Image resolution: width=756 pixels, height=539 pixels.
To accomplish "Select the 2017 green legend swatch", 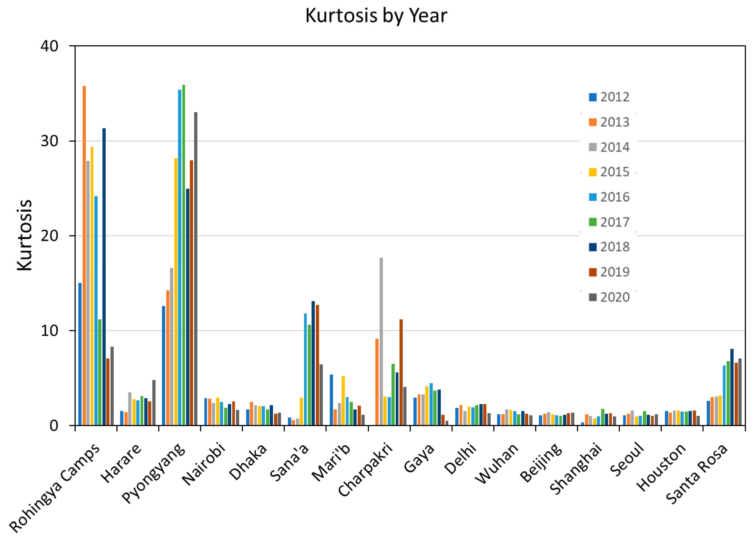I will click(x=593, y=222).
